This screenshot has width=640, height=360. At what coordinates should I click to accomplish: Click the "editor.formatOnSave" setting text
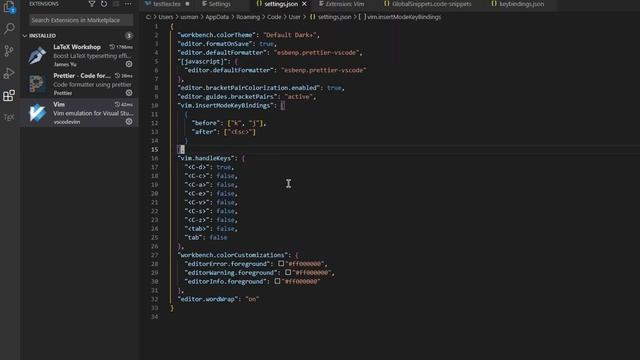tap(215, 44)
